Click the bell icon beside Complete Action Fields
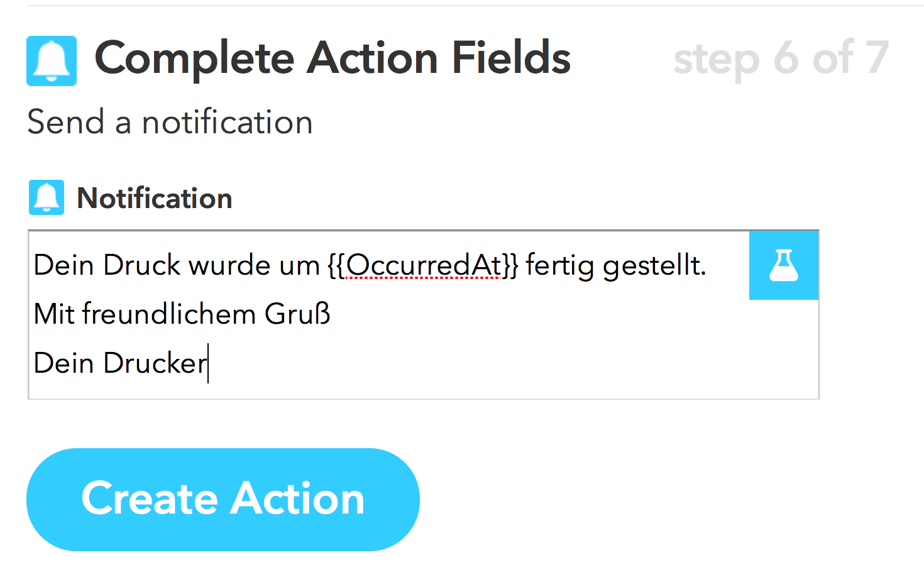924x572 pixels. (x=51, y=62)
